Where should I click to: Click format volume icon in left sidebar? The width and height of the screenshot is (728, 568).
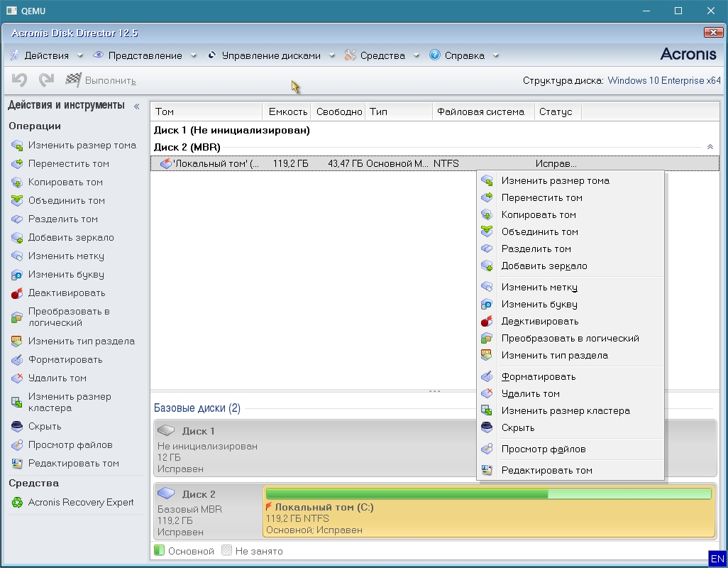pos(17,360)
